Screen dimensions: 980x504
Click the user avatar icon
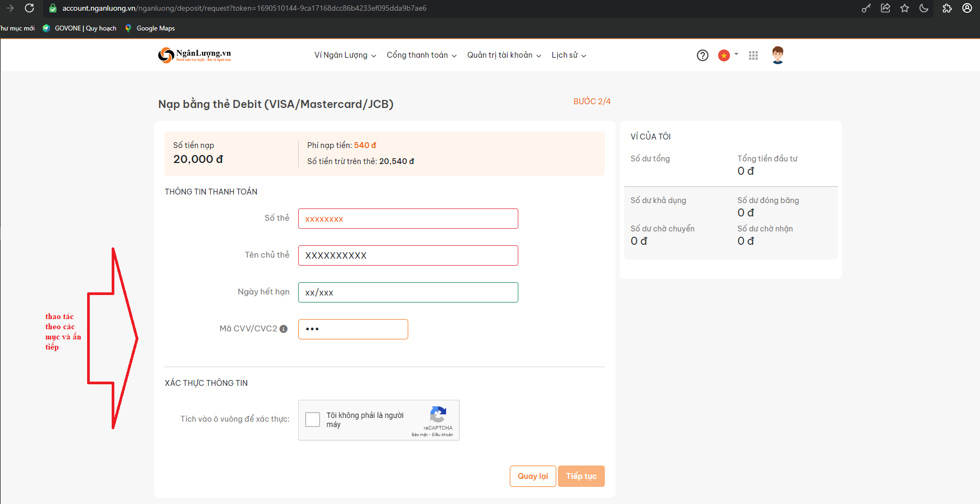(777, 55)
